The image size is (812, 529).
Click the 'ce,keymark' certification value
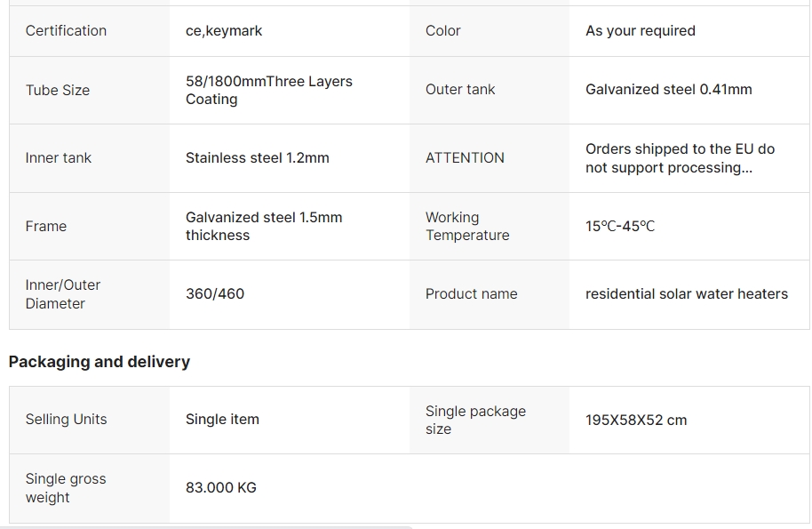(224, 31)
